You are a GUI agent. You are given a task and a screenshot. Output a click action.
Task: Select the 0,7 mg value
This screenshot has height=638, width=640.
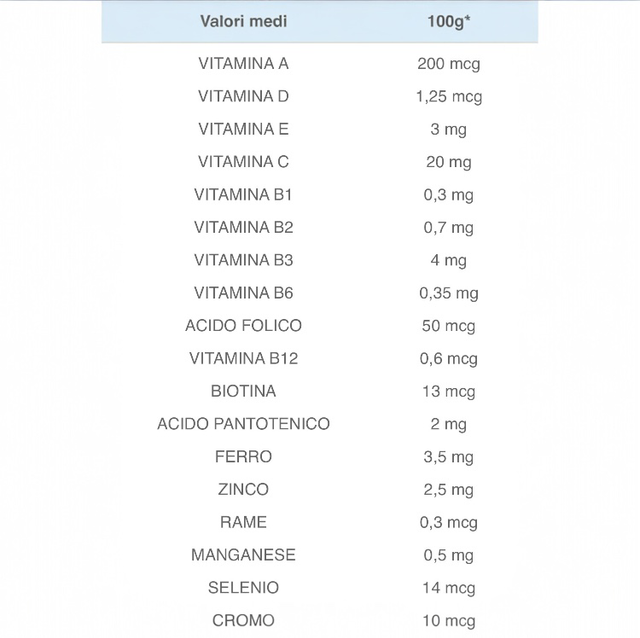448,228
